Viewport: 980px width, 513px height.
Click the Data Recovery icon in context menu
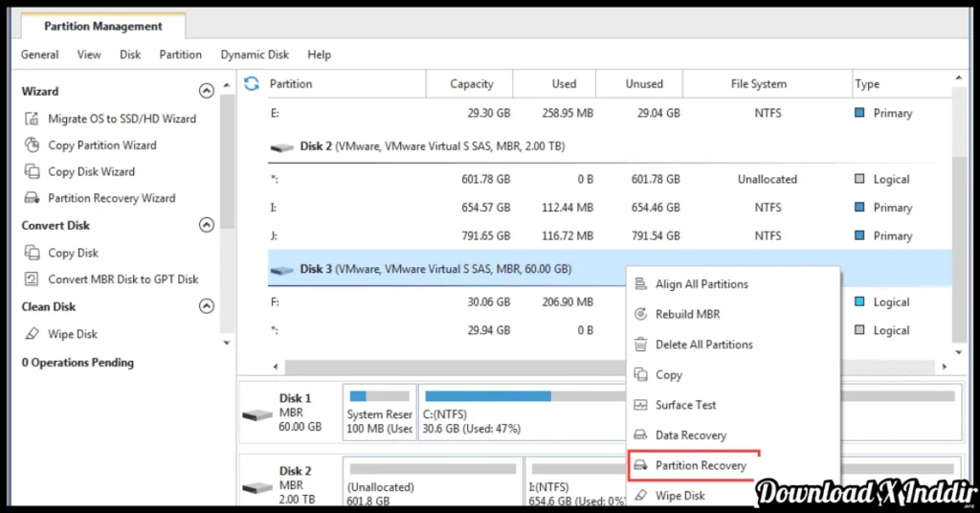click(x=640, y=435)
